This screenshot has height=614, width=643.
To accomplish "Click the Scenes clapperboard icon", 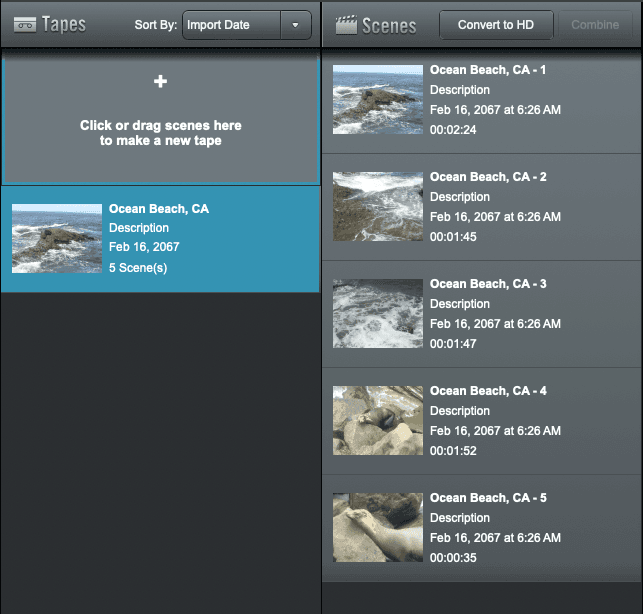I will coord(346,25).
